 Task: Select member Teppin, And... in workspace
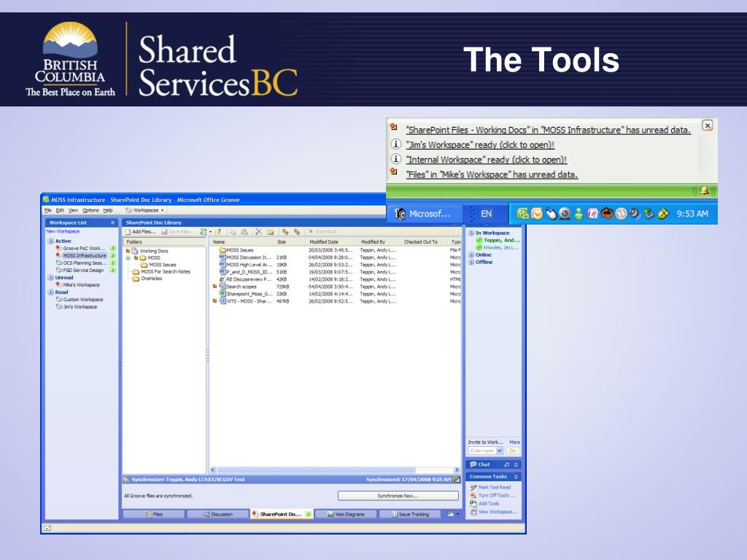498,240
